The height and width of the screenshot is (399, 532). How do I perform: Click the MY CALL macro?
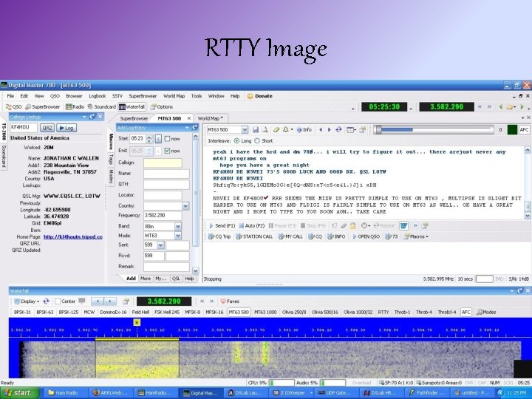(290, 236)
